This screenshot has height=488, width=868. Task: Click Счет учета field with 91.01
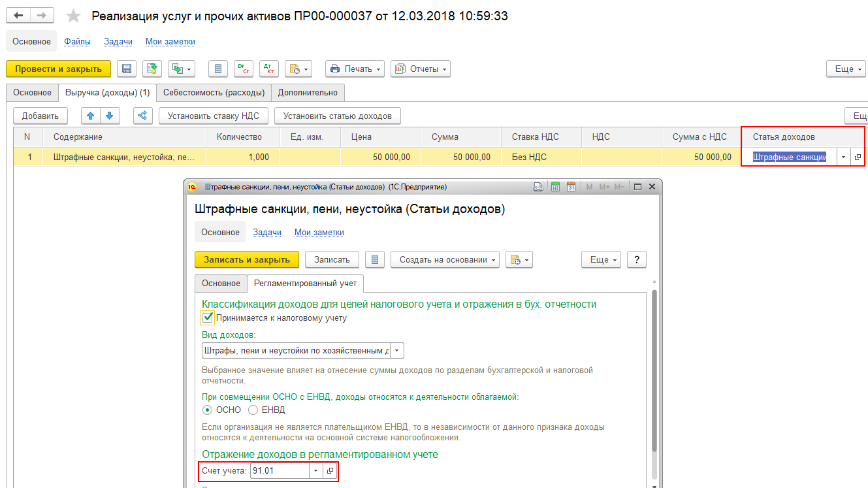(x=280, y=470)
